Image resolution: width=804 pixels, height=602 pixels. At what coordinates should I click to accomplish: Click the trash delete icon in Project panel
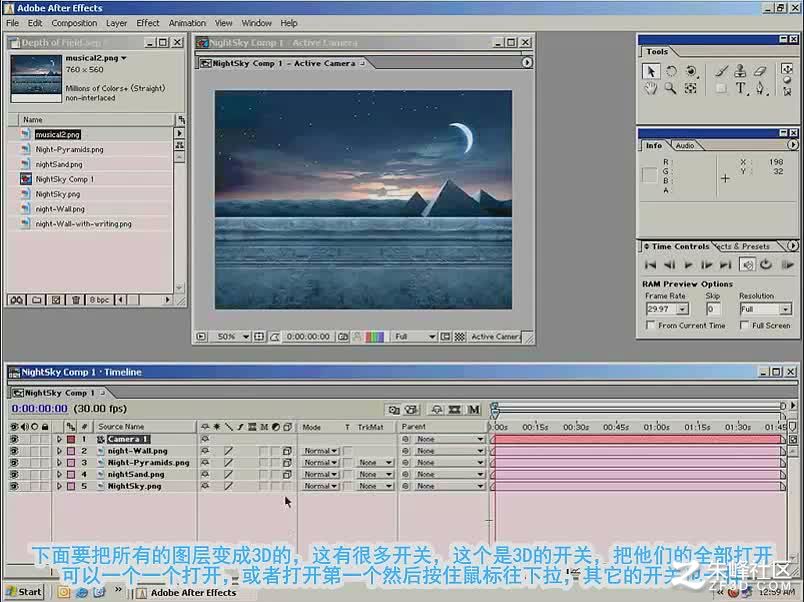pos(75,300)
